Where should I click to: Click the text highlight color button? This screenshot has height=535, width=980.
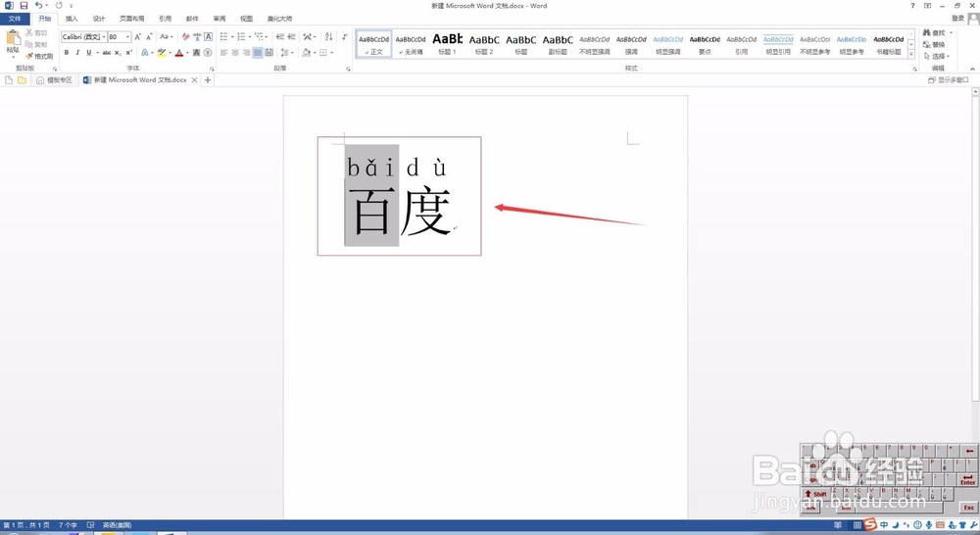pyautogui.click(x=162, y=53)
